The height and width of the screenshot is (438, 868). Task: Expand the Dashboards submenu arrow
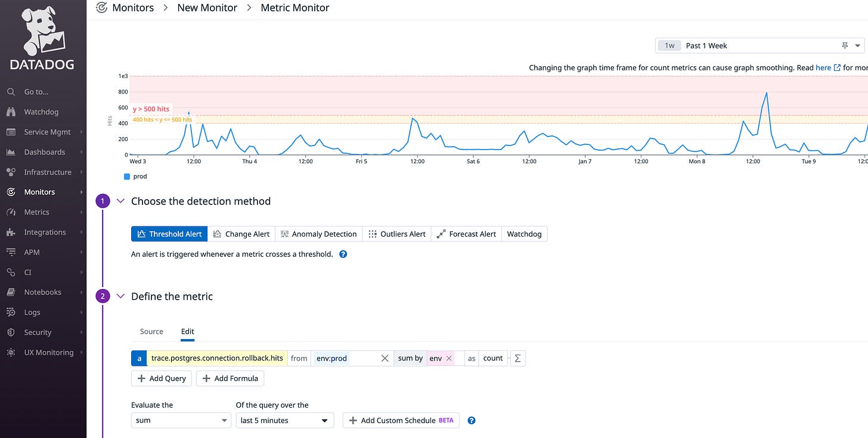pyautogui.click(x=81, y=152)
